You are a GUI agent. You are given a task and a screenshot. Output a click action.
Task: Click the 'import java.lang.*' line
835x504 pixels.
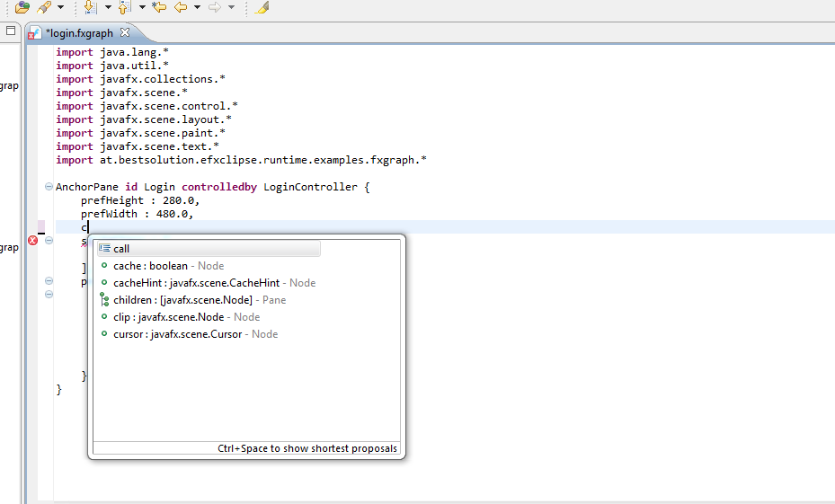click(x=112, y=52)
